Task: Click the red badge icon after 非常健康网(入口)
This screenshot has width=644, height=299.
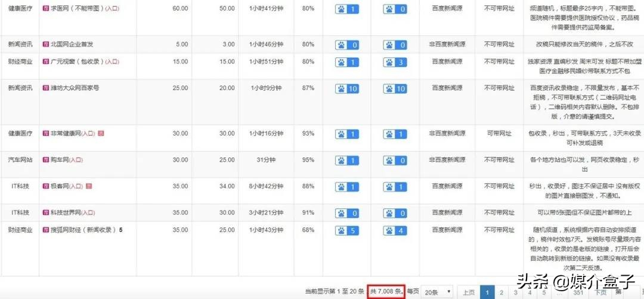Action: pos(101,134)
